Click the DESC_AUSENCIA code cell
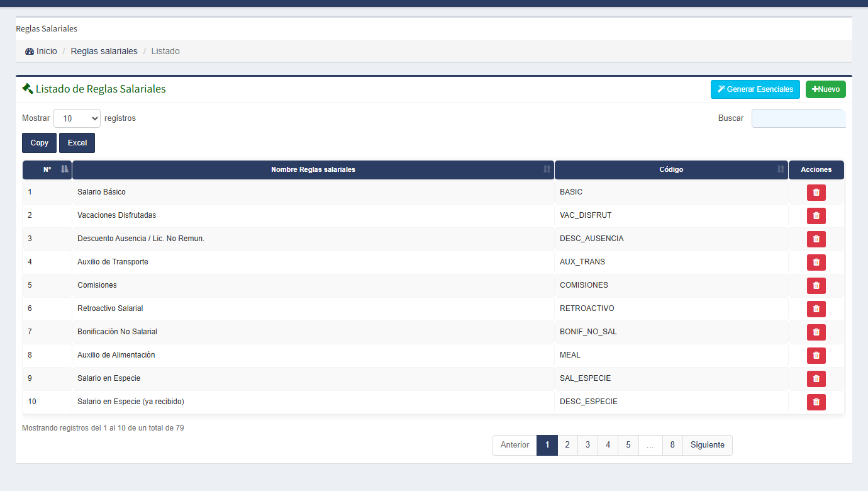The width and height of the screenshot is (868, 491). [671, 239]
